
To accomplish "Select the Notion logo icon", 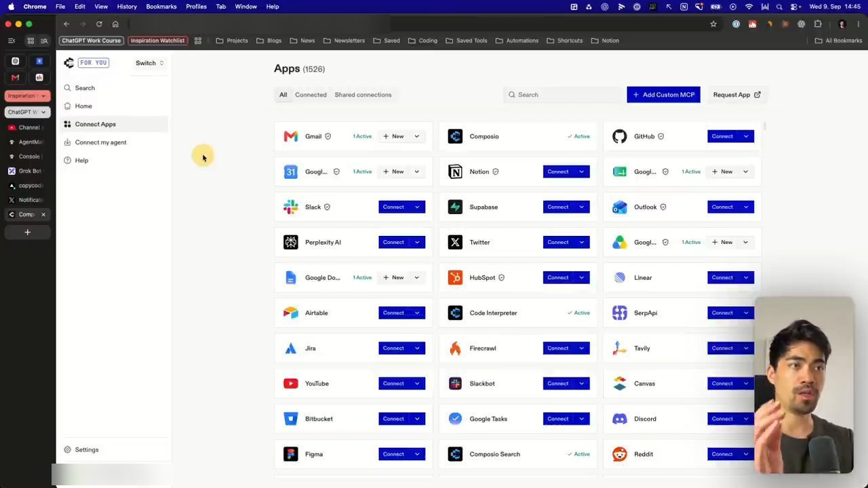I will 455,171.
